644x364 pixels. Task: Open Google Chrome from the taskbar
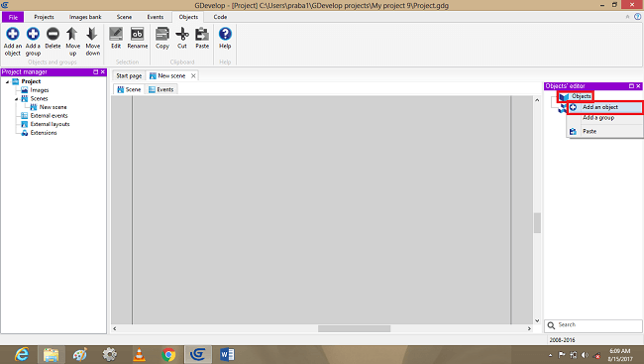pos(168,354)
